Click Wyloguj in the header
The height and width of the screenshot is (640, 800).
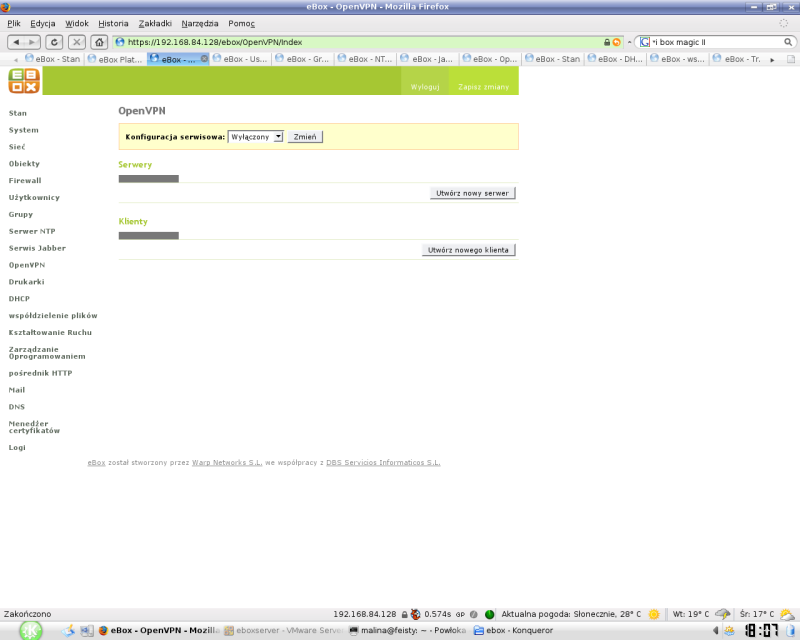tap(425, 87)
